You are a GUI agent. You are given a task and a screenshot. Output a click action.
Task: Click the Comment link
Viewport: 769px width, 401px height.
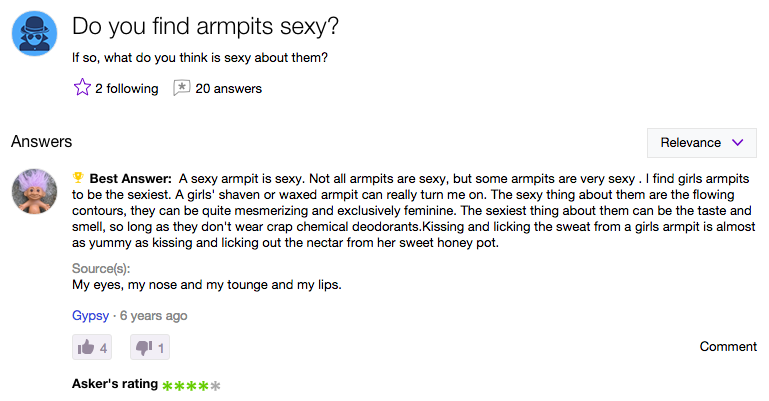(x=728, y=347)
